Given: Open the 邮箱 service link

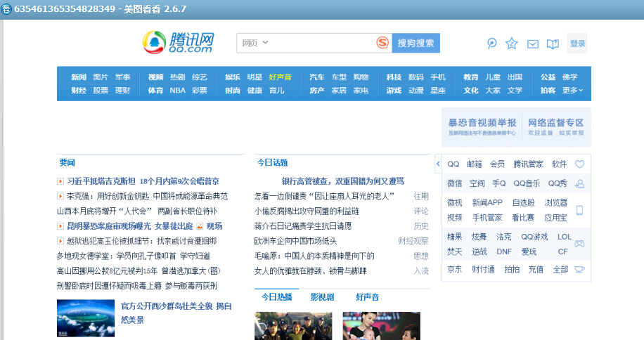Looking at the screenshot, I should (x=474, y=164).
